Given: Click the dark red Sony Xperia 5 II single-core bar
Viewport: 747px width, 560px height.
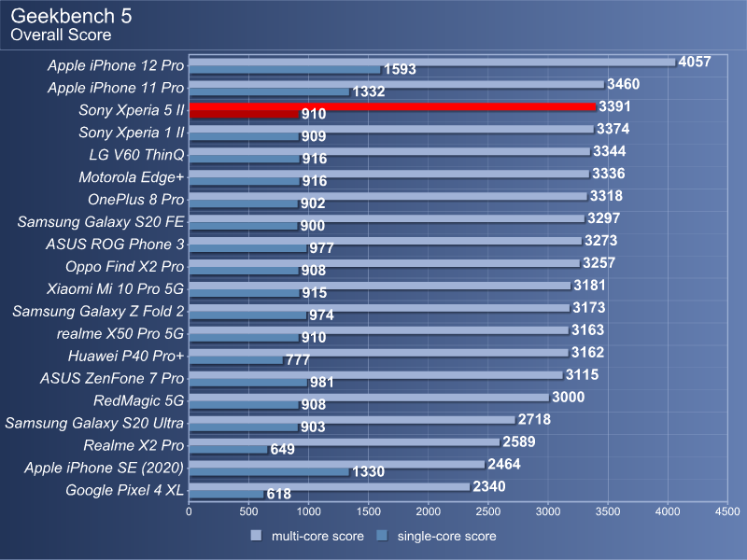Looking at the screenshot, I should tap(244, 114).
